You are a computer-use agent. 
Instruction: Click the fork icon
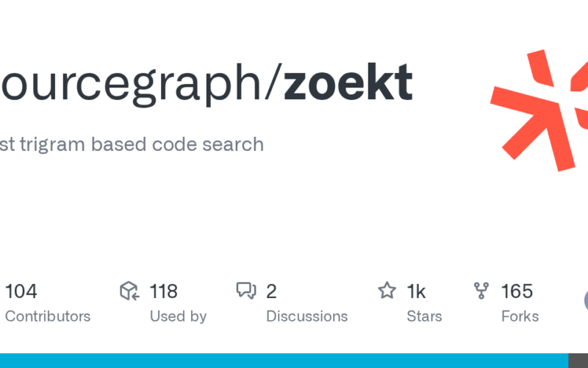pyautogui.click(x=481, y=291)
